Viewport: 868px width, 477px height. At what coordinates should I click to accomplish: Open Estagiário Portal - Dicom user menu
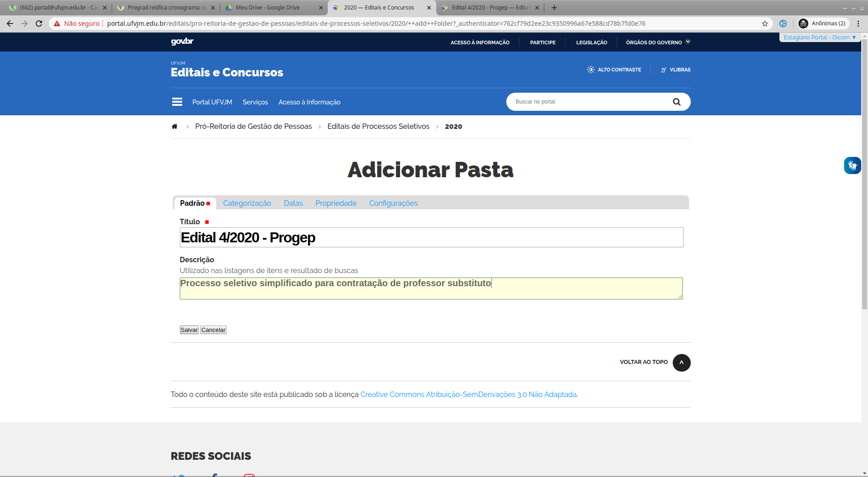click(x=819, y=38)
